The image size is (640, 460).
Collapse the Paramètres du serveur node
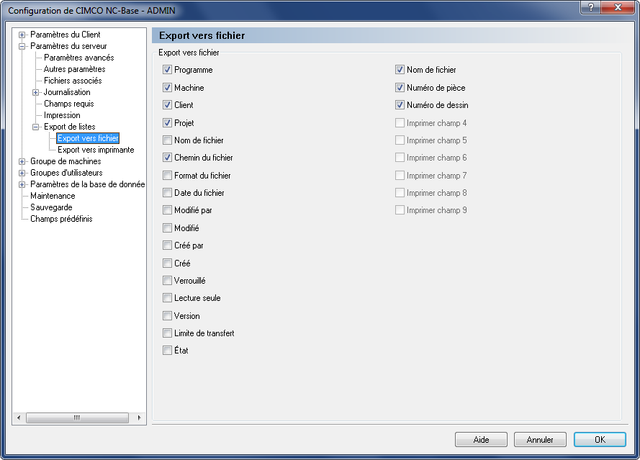(x=22, y=46)
